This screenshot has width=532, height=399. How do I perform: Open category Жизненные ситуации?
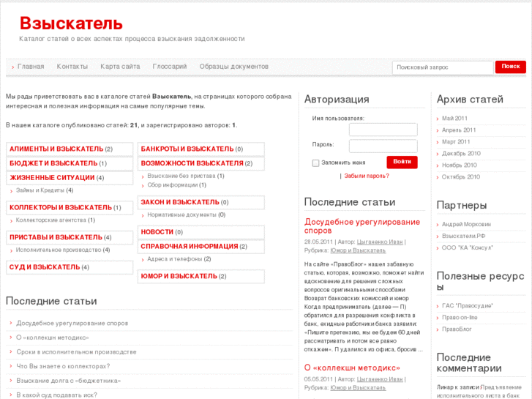(52, 178)
